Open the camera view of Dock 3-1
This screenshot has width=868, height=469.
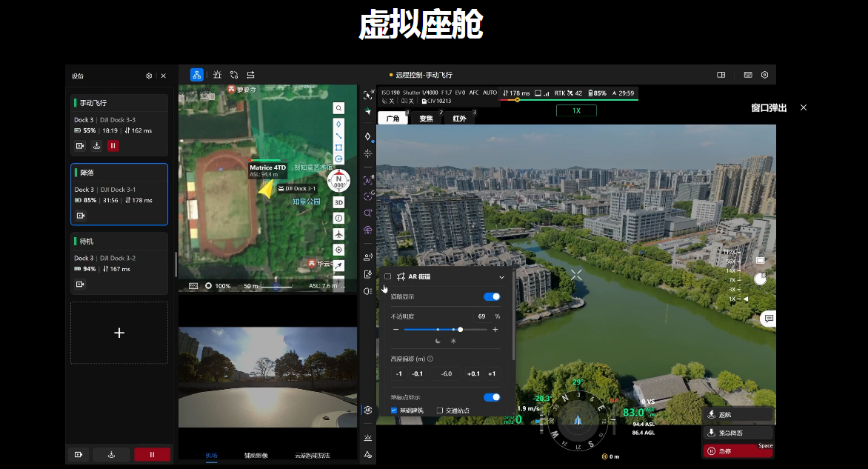click(81, 216)
